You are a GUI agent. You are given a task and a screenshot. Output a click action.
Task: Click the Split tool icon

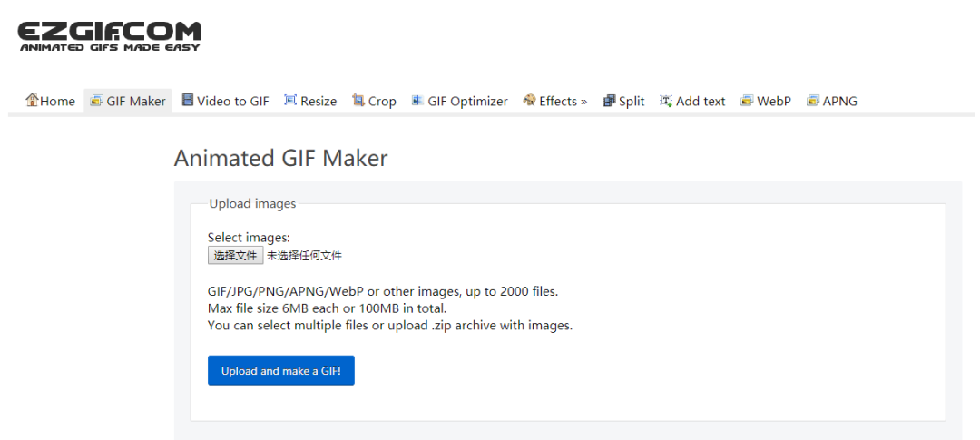(x=609, y=101)
